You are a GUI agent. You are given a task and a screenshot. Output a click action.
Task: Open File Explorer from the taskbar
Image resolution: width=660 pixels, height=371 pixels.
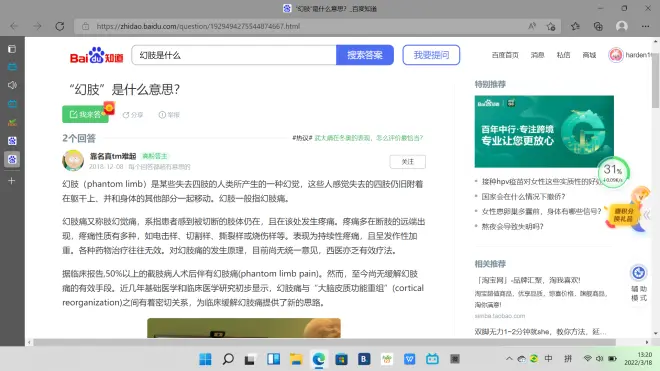click(296, 359)
